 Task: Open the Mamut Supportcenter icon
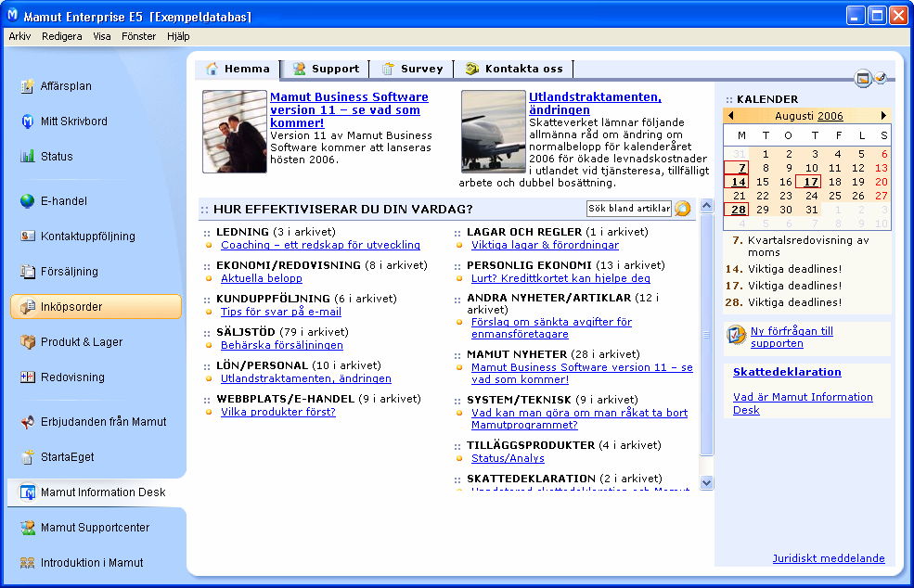pos(28,528)
